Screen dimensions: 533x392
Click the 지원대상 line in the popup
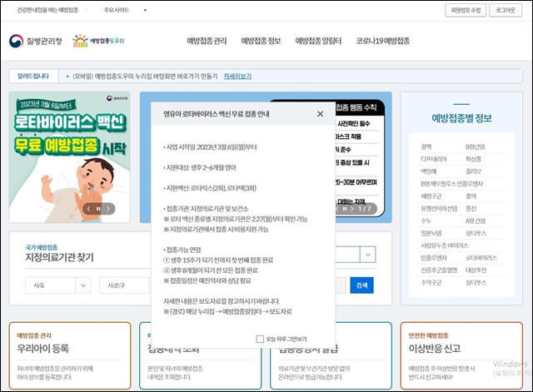click(200, 167)
